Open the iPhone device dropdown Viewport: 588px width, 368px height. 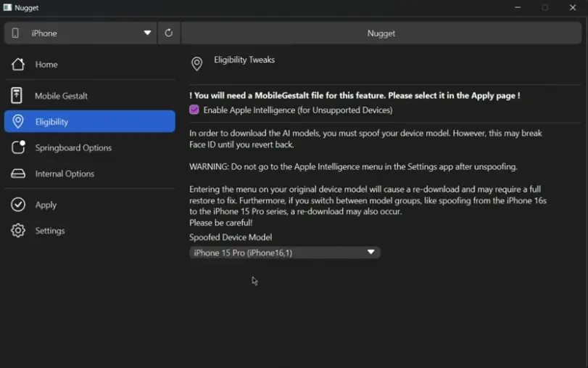pos(80,33)
